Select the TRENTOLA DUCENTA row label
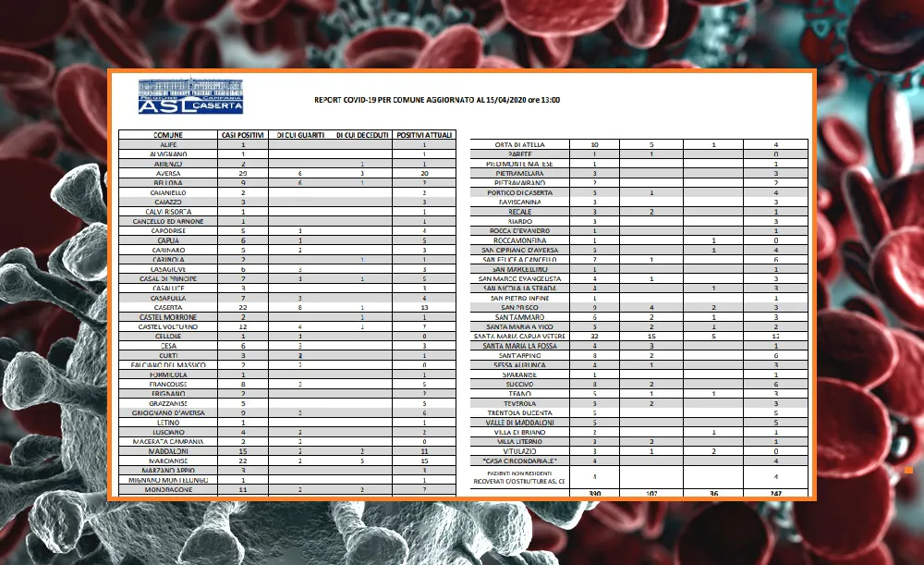The height and width of the screenshot is (565, 924). coord(519,413)
